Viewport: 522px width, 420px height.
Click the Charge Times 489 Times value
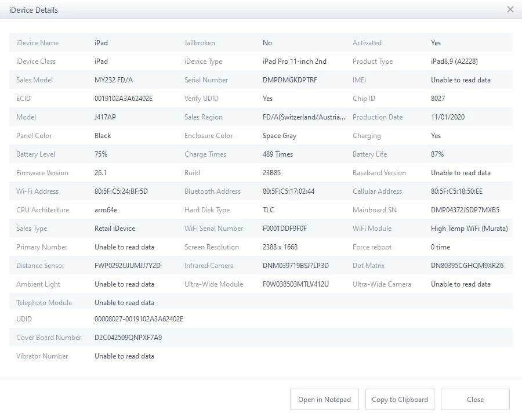(278, 154)
